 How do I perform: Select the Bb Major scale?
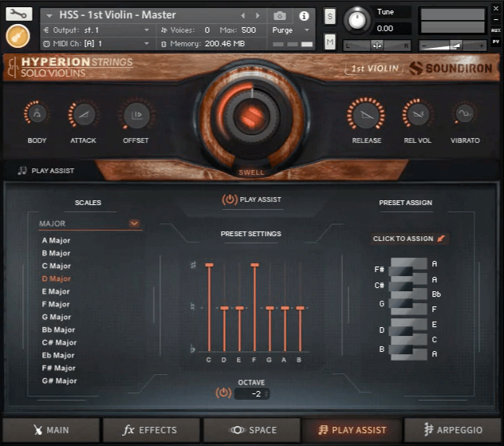(x=58, y=330)
